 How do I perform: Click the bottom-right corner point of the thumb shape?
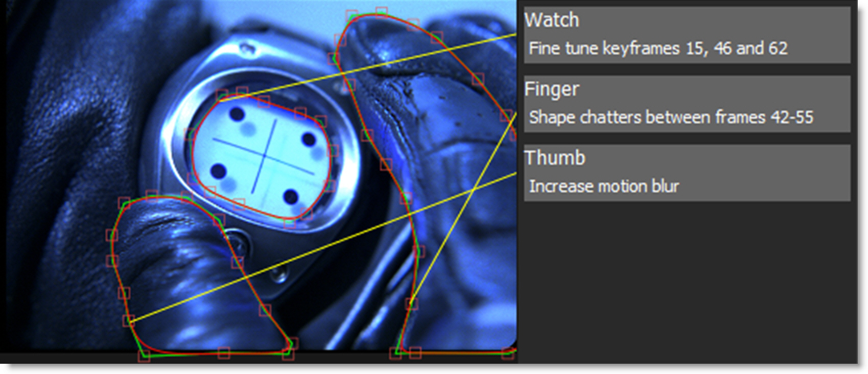(x=288, y=355)
